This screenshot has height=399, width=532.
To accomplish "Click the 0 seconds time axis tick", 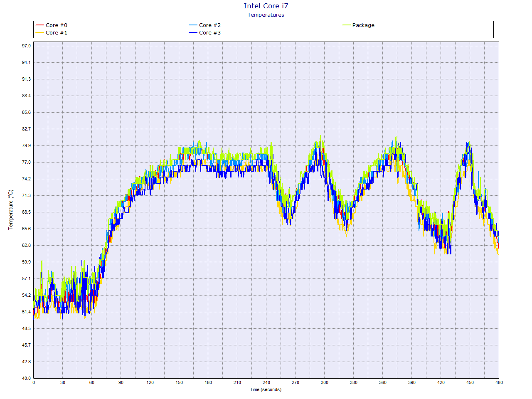I will pos(34,382).
